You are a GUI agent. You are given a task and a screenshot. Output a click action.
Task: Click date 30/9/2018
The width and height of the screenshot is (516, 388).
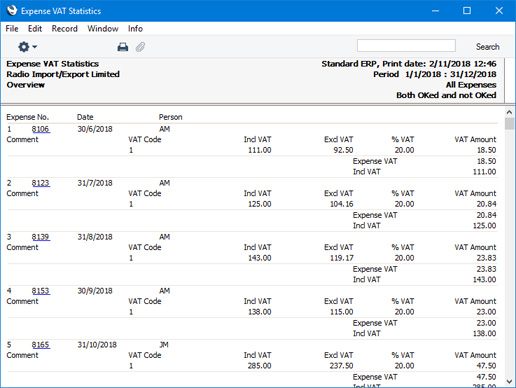click(95, 291)
